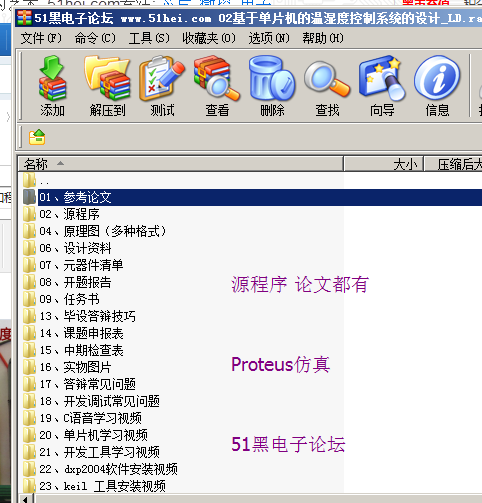This screenshot has height=503, width=482.
Task: Open the Favorites (收藏夹) menu
Action: click(209, 38)
